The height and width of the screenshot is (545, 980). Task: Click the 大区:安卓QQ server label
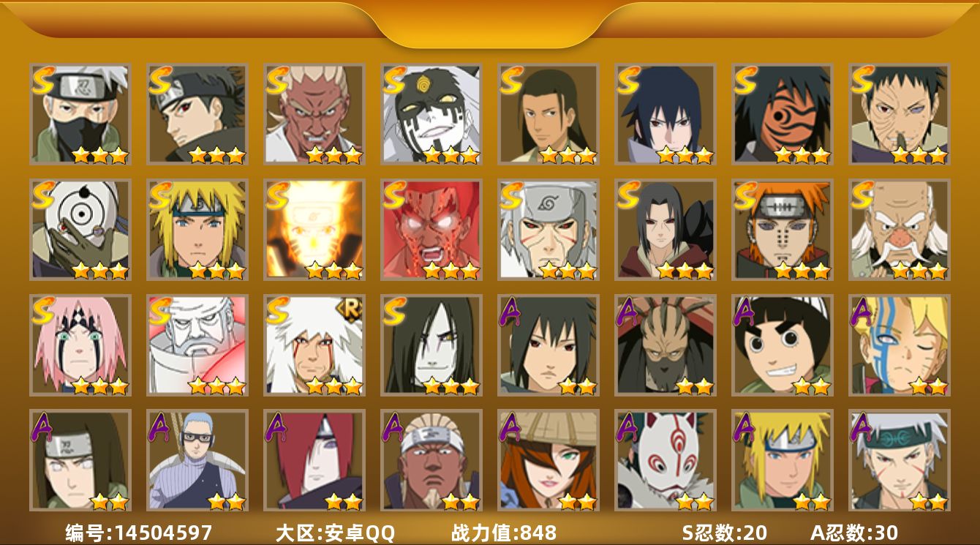click(335, 533)
